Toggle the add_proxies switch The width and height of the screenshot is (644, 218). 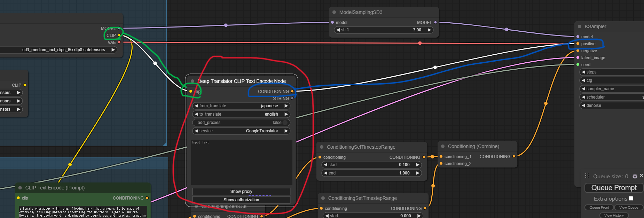[x=285, y=123]
